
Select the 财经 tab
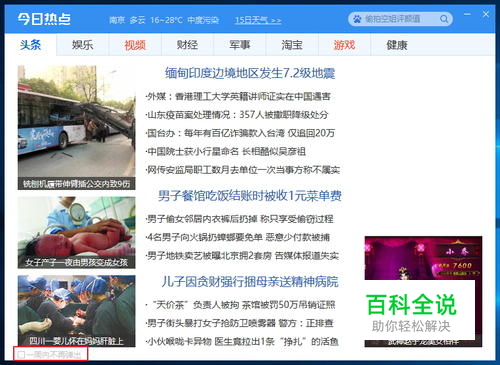(187, 45)
